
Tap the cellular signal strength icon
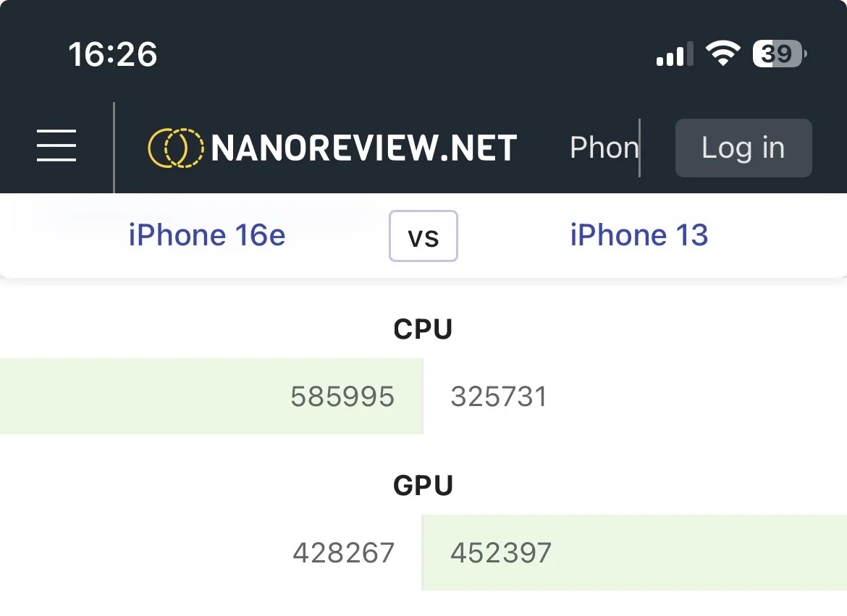[674, 54]
